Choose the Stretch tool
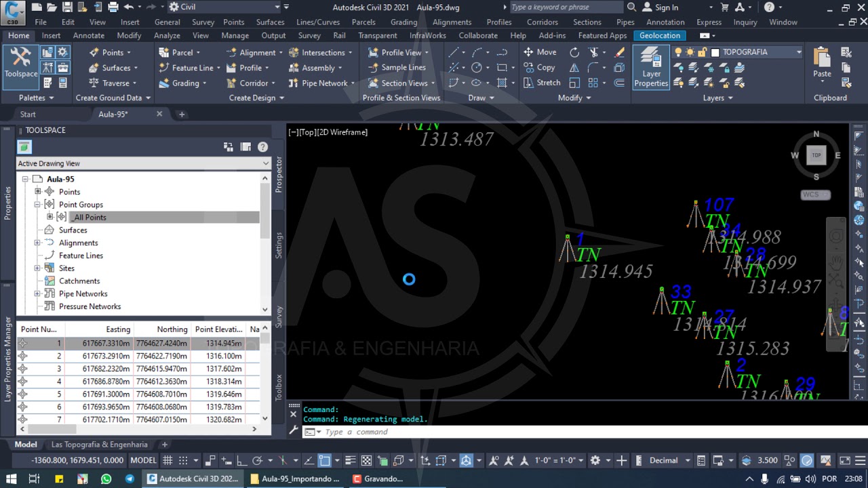Screen dimensions: 868x488 pyautogui.click(x=541, y=83)
